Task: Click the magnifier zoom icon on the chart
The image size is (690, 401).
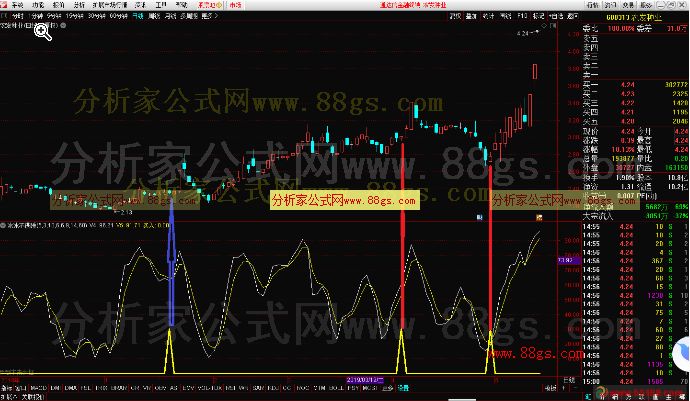Action: tap(43, 32)
